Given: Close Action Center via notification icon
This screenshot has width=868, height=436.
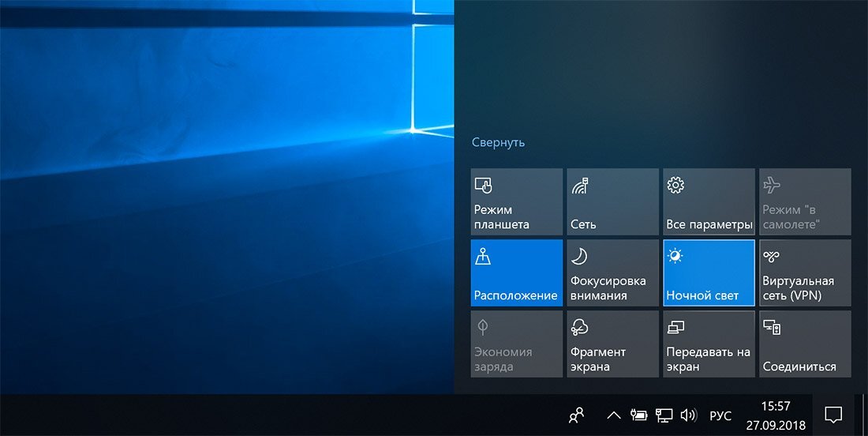Looking at the screenshot, I should (x=833, y=415).
